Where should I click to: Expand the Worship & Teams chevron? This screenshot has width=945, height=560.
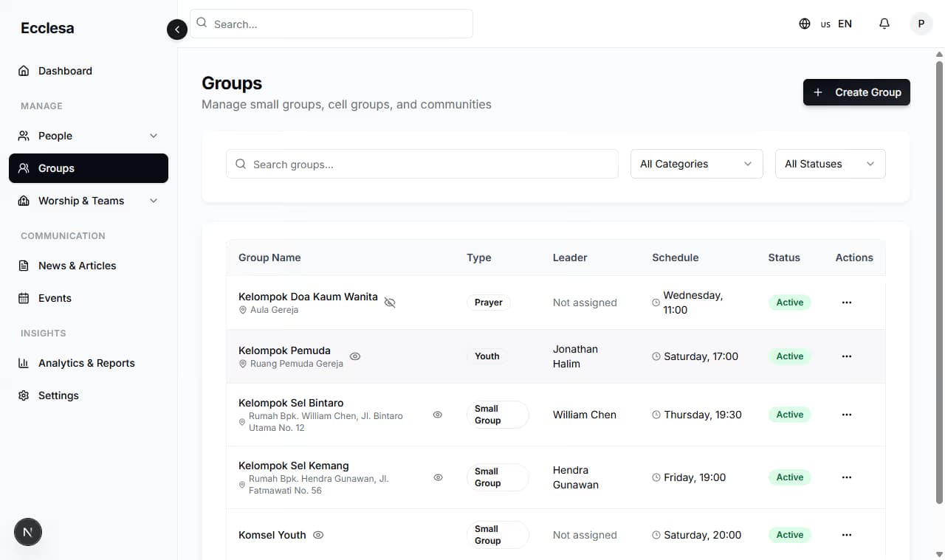[x=154, y=201]
